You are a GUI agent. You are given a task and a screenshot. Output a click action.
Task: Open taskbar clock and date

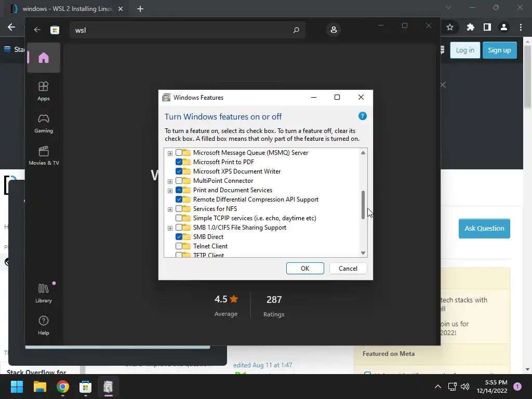[x=492, y=387]
